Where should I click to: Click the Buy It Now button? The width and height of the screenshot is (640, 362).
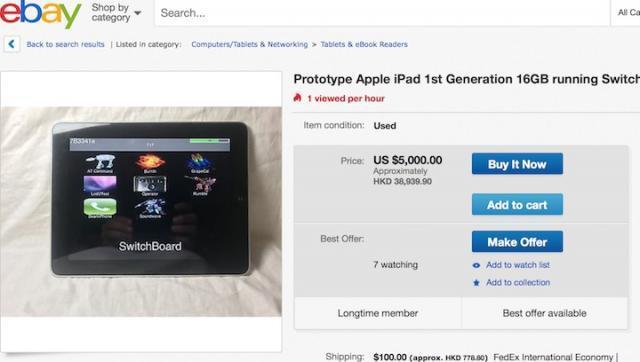point(517,164)
